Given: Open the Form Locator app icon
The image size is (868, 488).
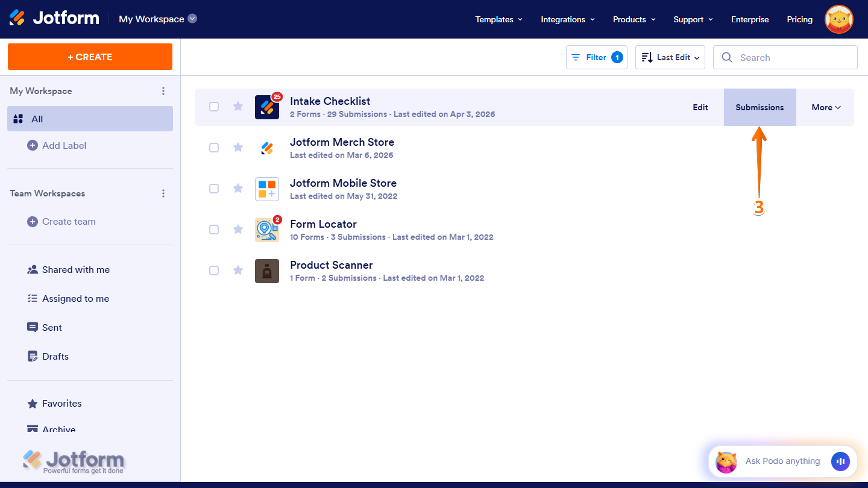Looking at the screenshot, I should [x=267, y=230].
